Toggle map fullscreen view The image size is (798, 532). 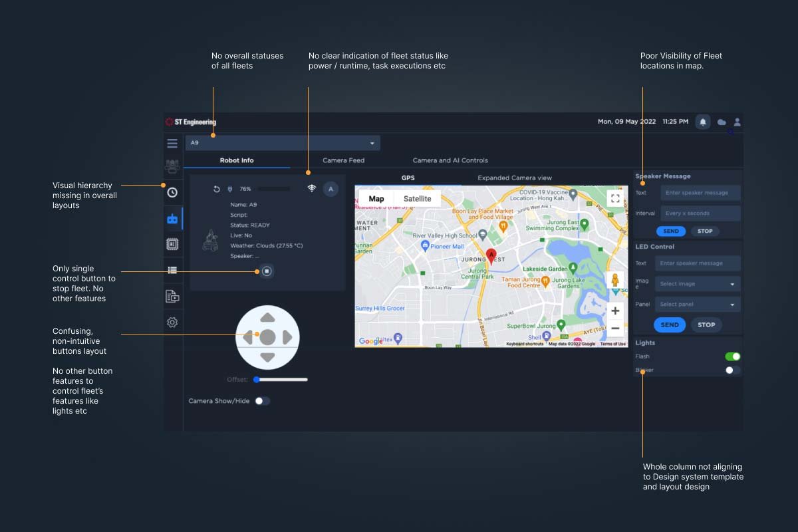point(615,198)
